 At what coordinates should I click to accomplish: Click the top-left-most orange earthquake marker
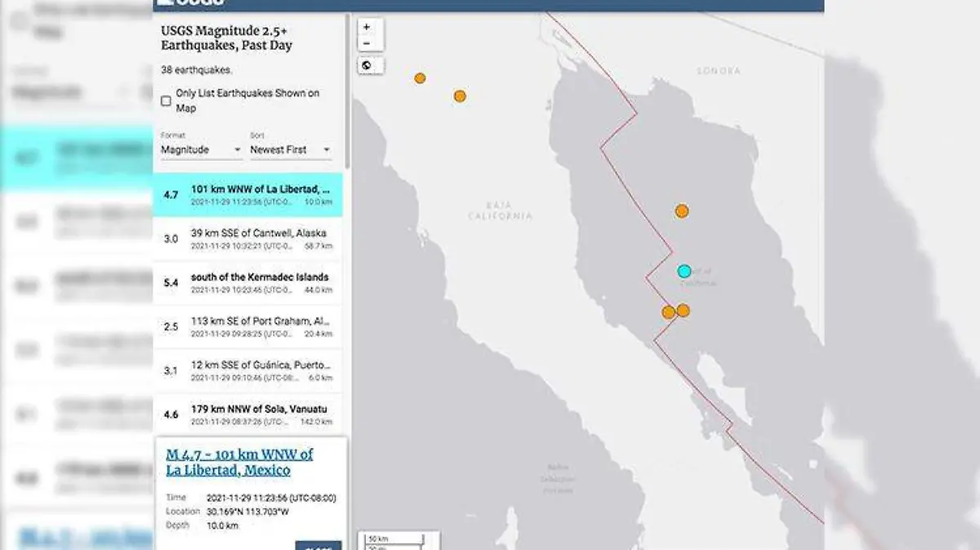(420, 78)
